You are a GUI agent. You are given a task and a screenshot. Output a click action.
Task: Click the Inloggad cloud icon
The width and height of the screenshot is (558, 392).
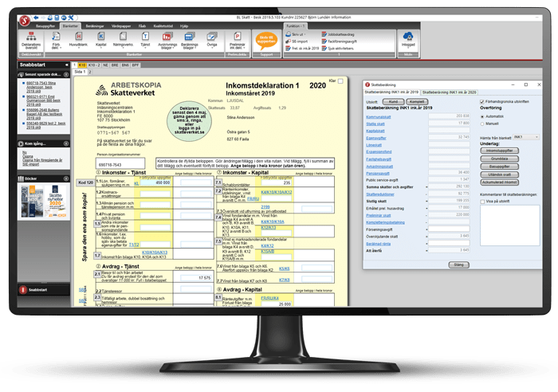click(409, 40)
